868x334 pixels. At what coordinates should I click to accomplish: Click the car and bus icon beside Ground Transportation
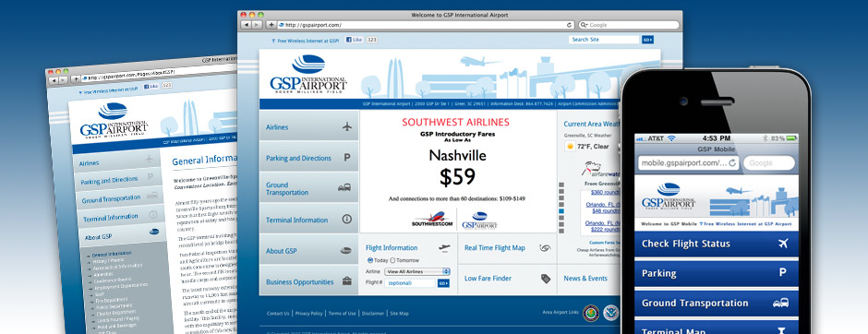click(344, 188)
